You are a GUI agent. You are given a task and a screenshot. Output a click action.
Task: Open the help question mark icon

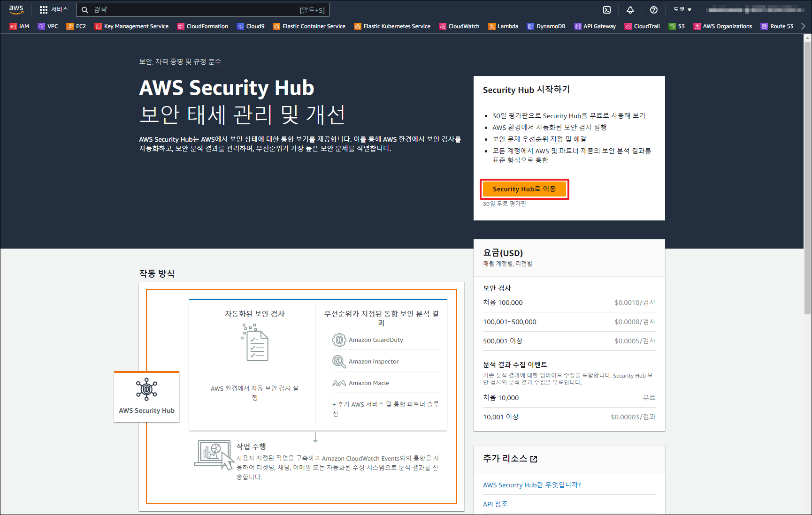[654, 10]
